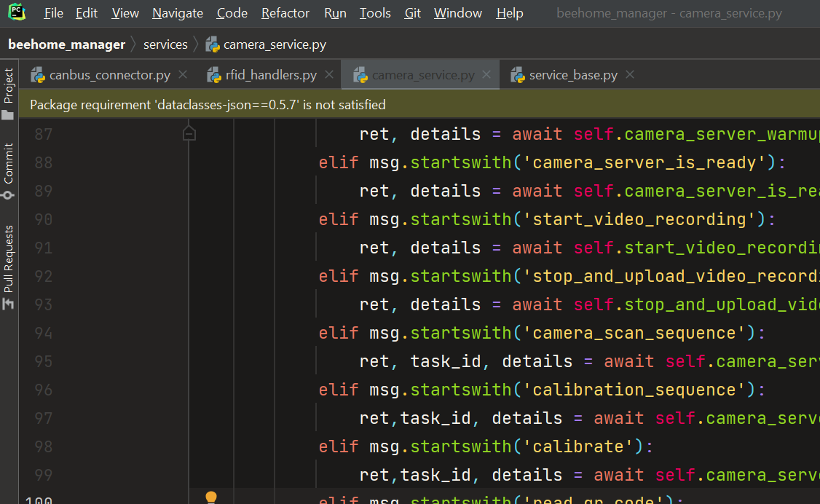Click line number 96 in the gutter
This screenshot has width=820, height=504.
click(44, 390)
